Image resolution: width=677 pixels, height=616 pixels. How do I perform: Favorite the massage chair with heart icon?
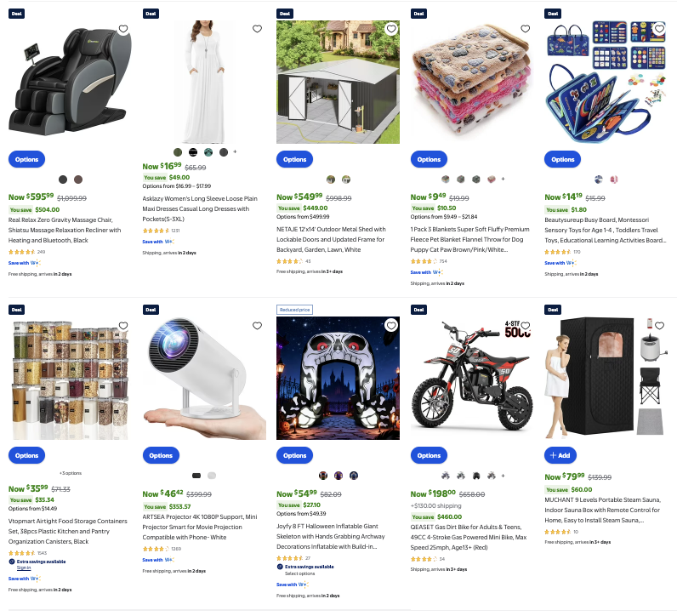click(x=123, y=29)
